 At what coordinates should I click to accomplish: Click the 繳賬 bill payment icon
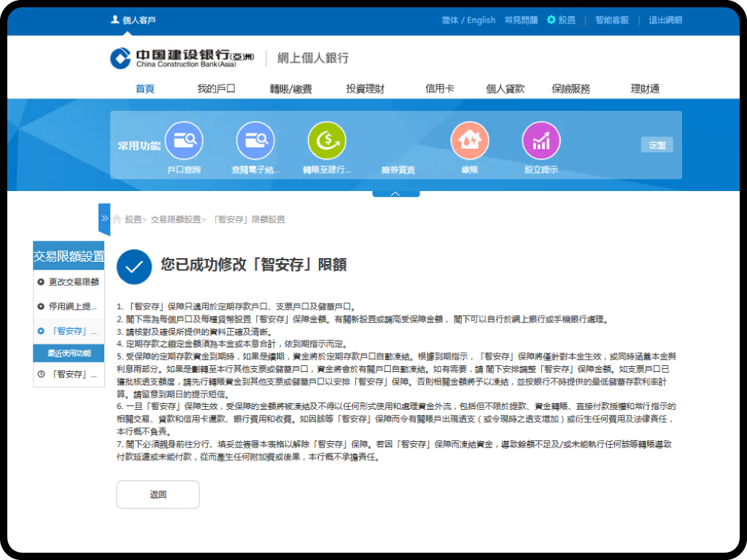coord(470,141)
